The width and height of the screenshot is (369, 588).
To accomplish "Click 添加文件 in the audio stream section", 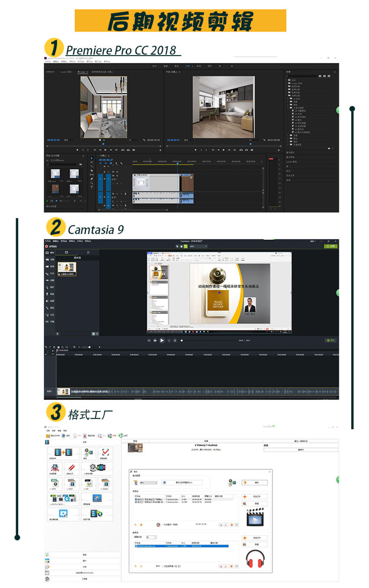I will point(254,538).
